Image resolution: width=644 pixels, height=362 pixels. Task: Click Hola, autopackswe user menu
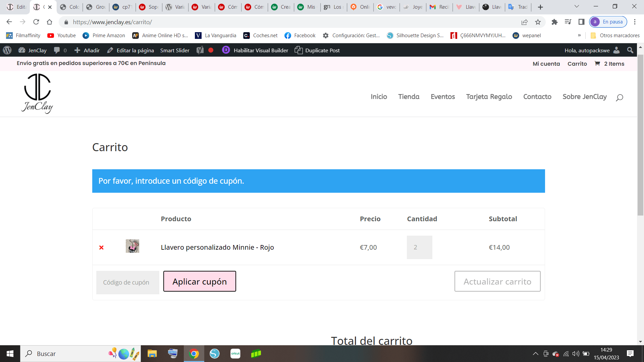point(592,50)
